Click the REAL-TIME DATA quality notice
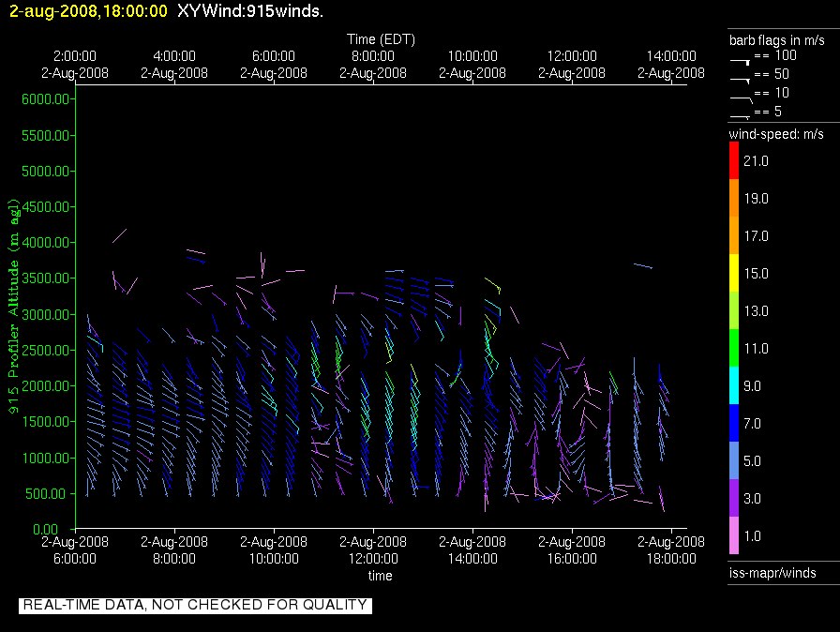Screen dimensions: 840x632 tap(195, 605)
